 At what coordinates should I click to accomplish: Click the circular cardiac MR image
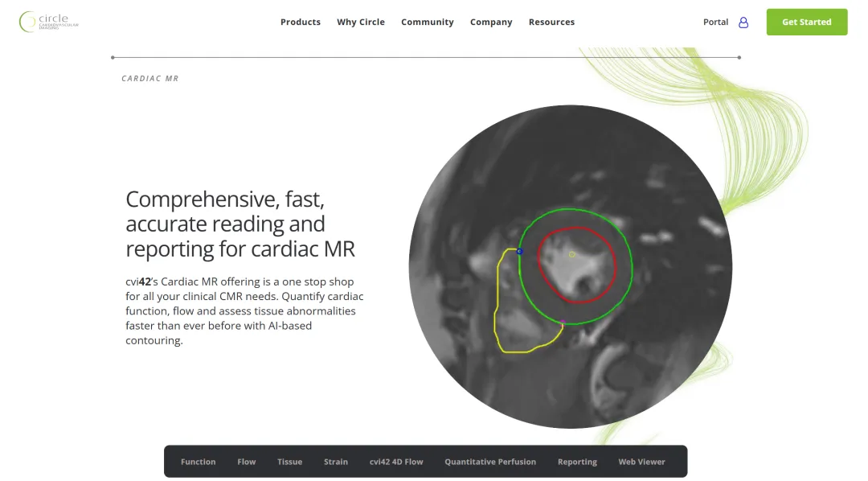[571, 266]
